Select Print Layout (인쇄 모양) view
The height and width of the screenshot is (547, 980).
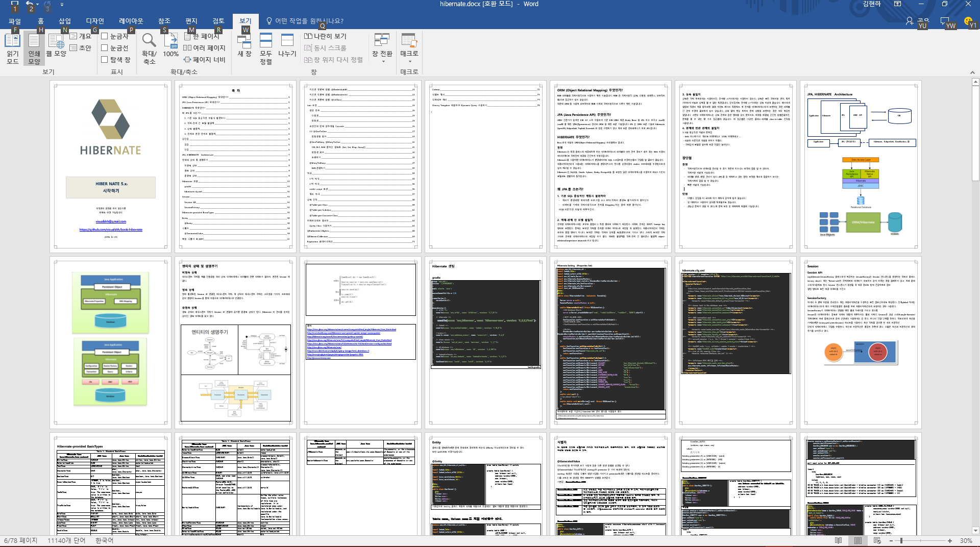pyautogui.click(x=34, y=49)
